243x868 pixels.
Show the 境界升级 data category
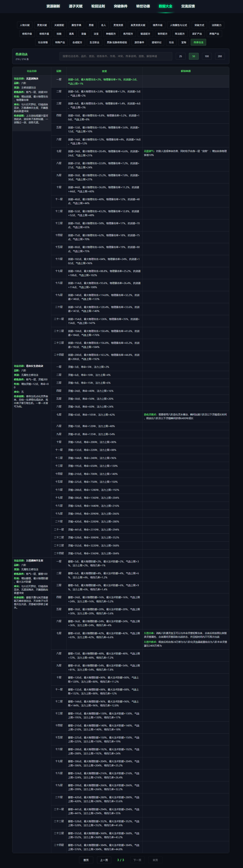point(157,25)
